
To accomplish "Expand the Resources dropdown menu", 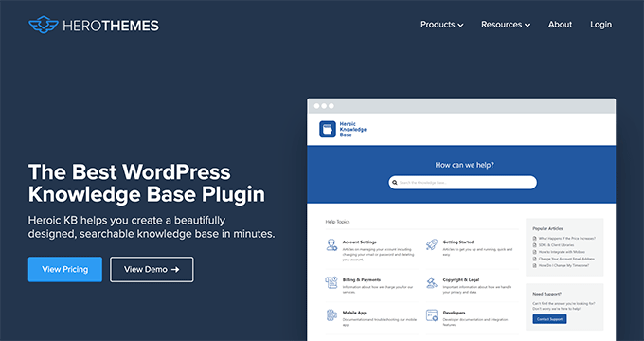I will [506, 25].
